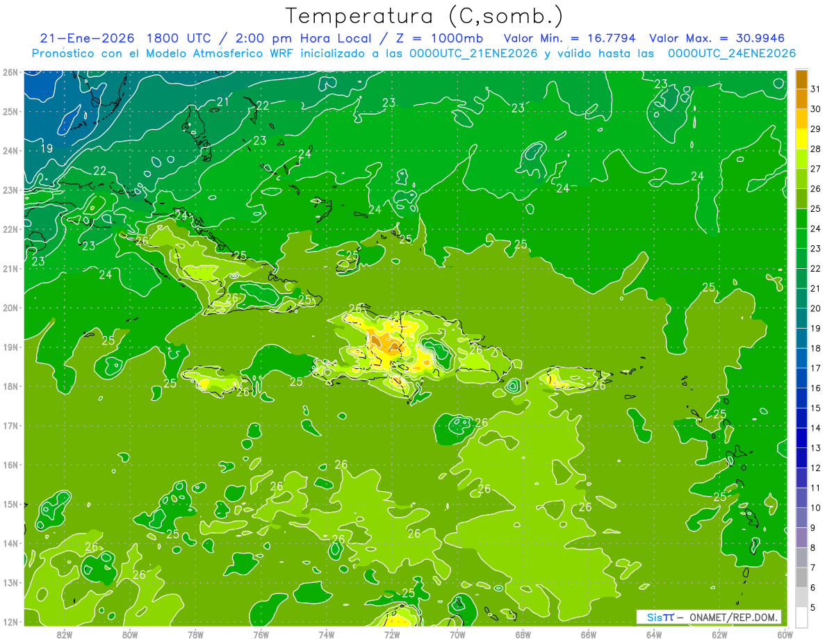Click 'Valor Min. = 16.7794' readout
This screenshot has width=834, height=644.
(x=570, y=38)
